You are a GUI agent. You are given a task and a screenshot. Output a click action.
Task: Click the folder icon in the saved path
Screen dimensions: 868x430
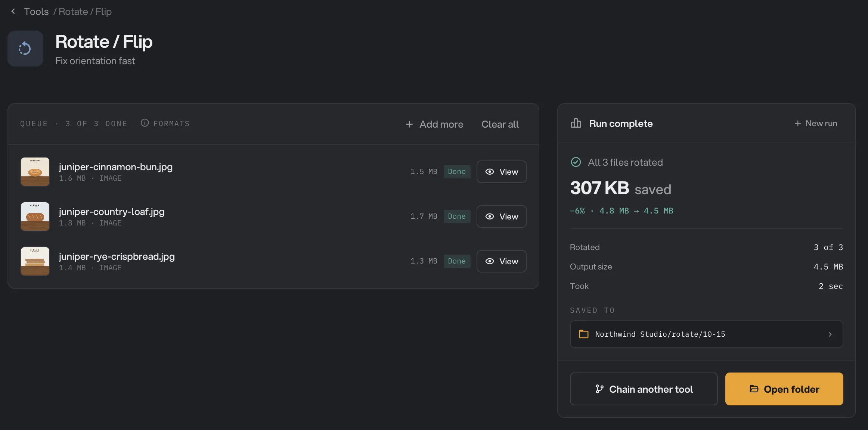coord(583,334)
